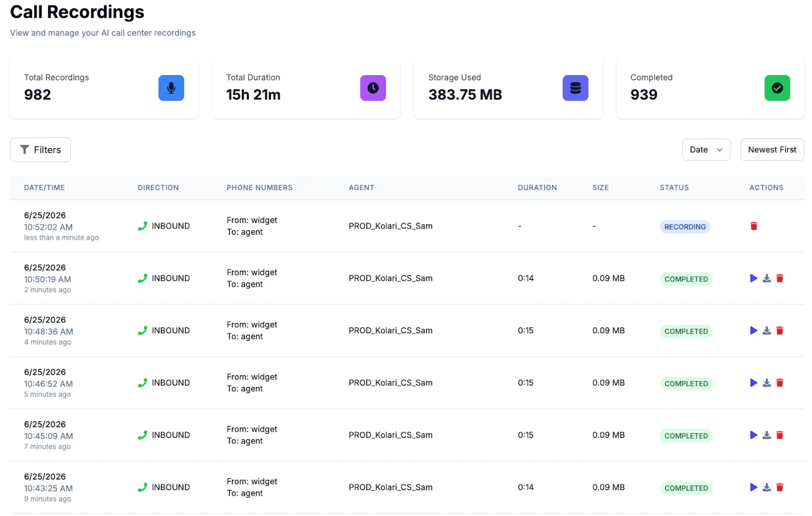This screenshot has width=812, height=516.
Task: Play the 10:48:36 AM recording
Action: pyautogui.click(x=754, y=331)
